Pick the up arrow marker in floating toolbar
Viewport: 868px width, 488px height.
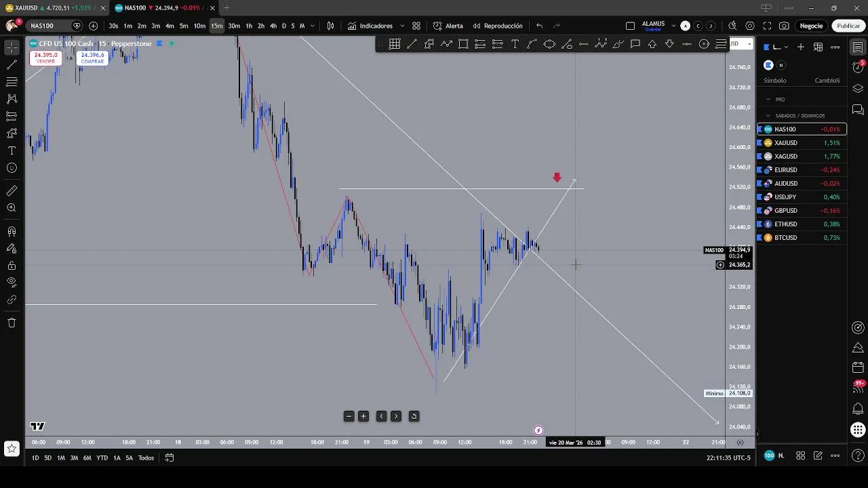pyautogui.click(x=652, y=44)
